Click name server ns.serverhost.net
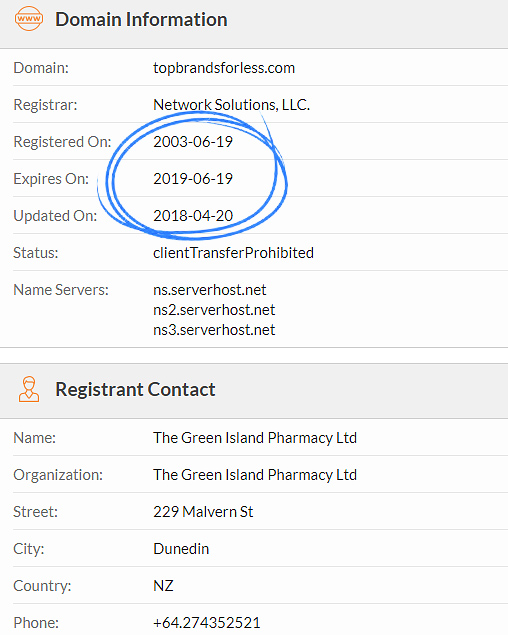Viewport: 508px width, 635px height. click(x=209, y=290)
